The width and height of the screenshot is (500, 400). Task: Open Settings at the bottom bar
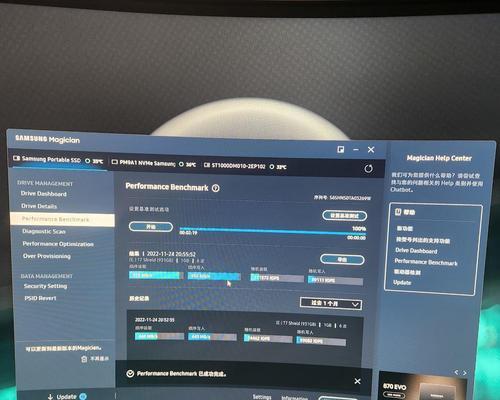click(x=262, y=397)
